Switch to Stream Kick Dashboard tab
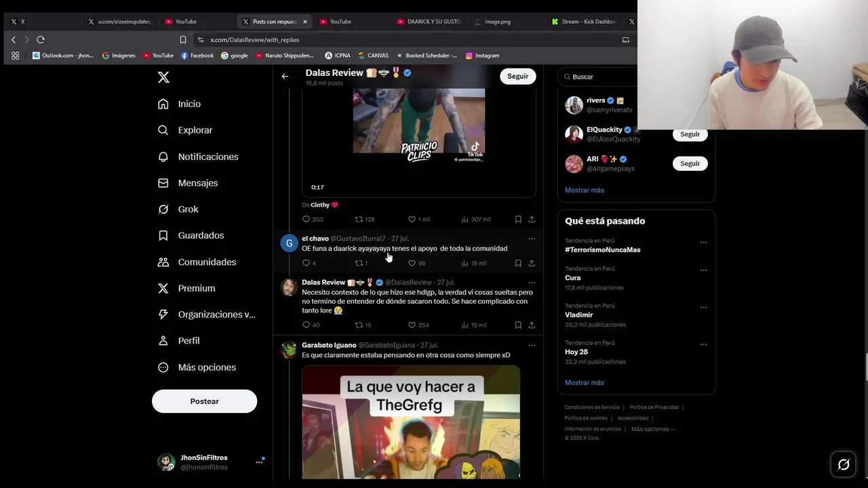The width and height of the screenshot is (868, 488). tap(584, 22)
